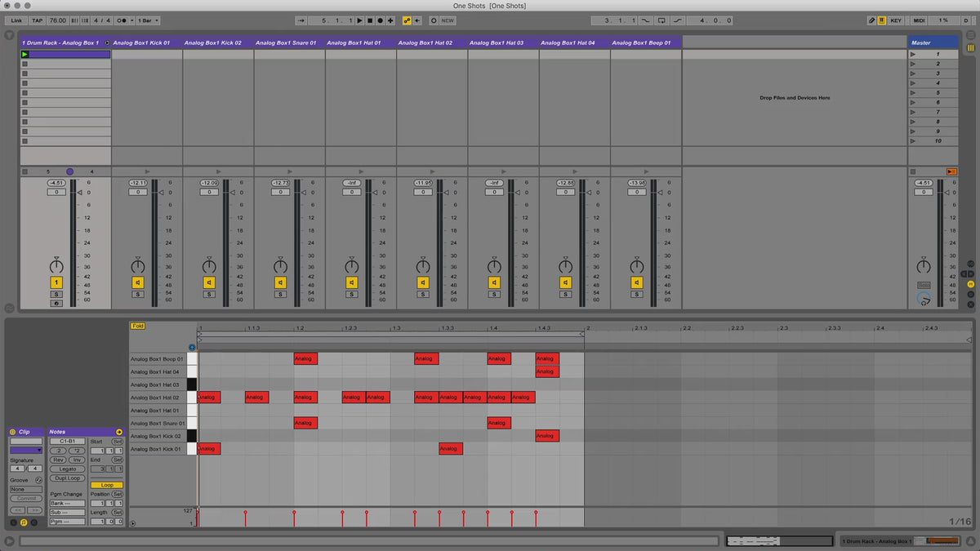The image size is (980, 551).
Task: Deactivate the Analog Box1 Kick 01 track
Action: (x=138, y=282)
